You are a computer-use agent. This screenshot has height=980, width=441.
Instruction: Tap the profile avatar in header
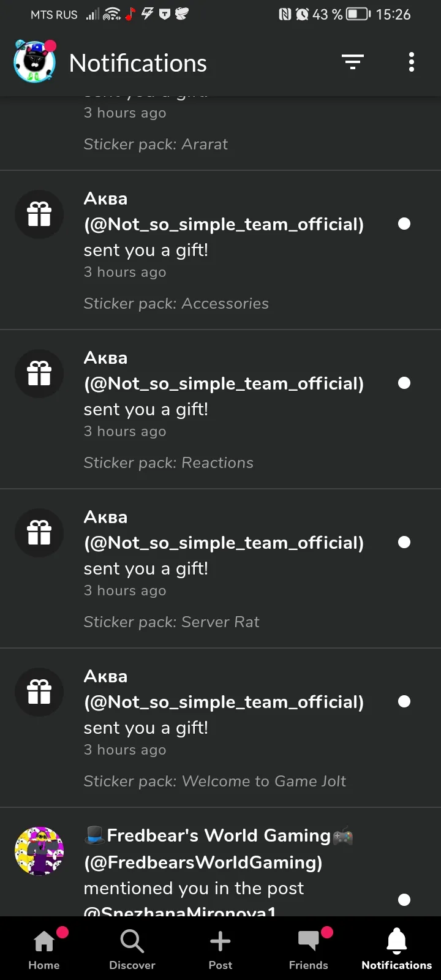[x=35, y=61]
